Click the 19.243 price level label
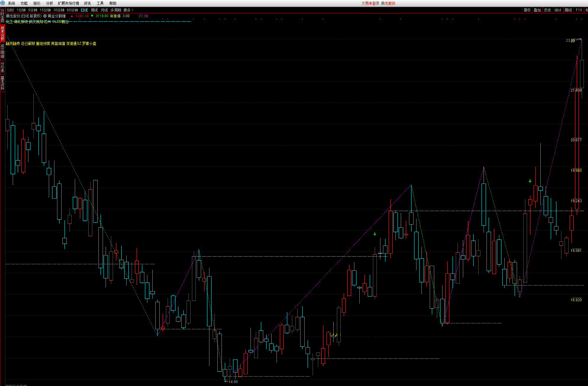The image size is (588, 386). 576,201
